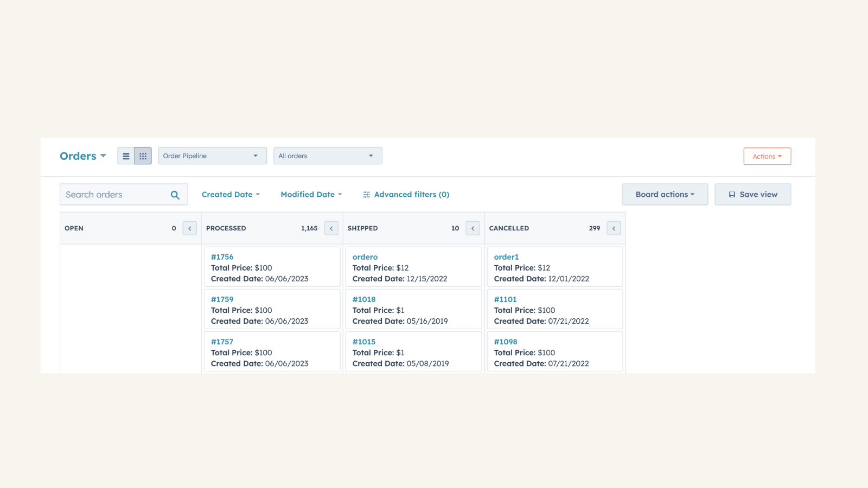Open the Modified Date filter dropdown
868x488 pixels.
(x=310, y=194)
